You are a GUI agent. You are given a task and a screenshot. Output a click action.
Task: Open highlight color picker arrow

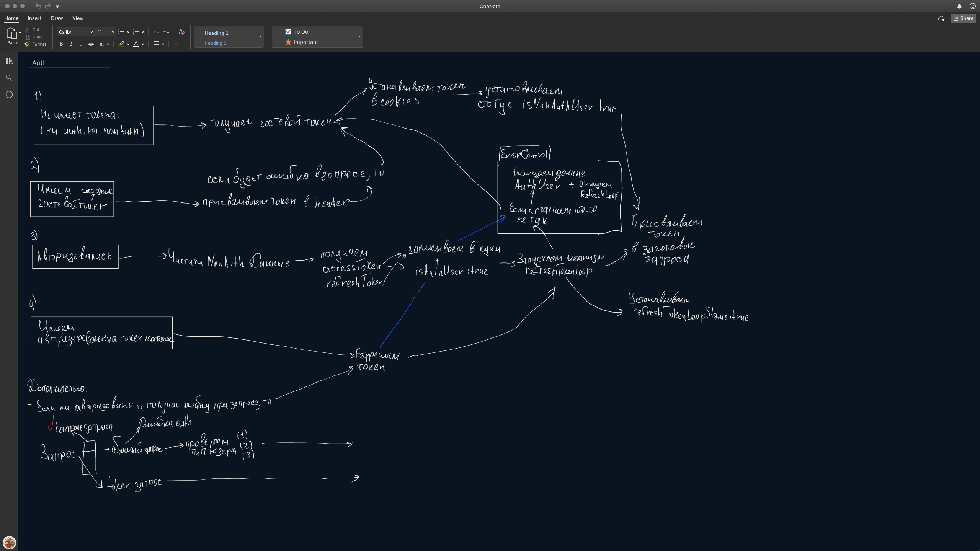(128, 44)
